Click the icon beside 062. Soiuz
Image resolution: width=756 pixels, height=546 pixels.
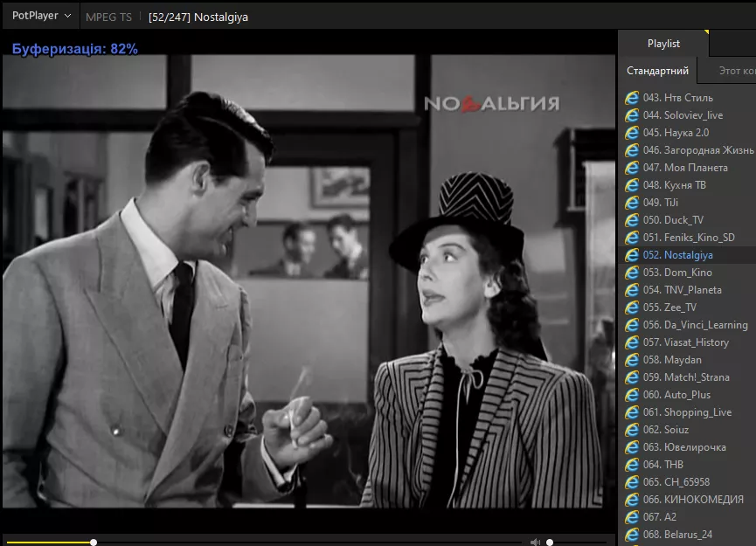click(632, 430)
